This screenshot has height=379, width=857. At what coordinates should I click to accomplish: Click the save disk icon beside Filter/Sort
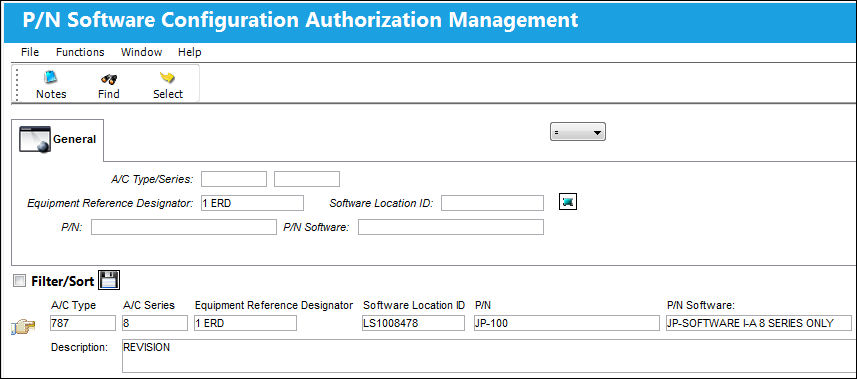tap(109, 280)
